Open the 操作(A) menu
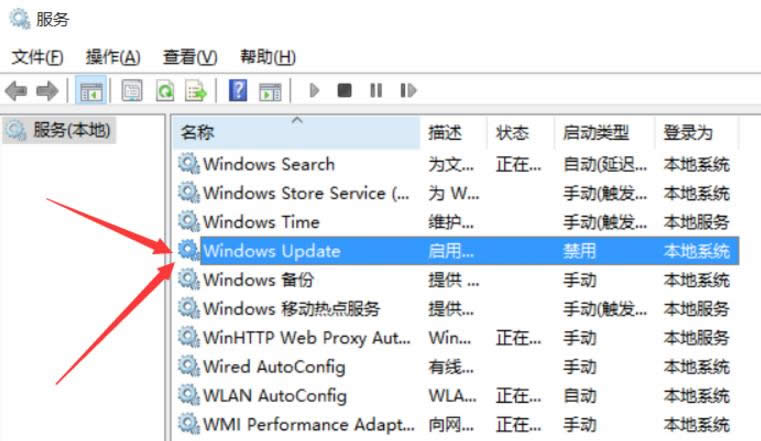 click(113, 57)
